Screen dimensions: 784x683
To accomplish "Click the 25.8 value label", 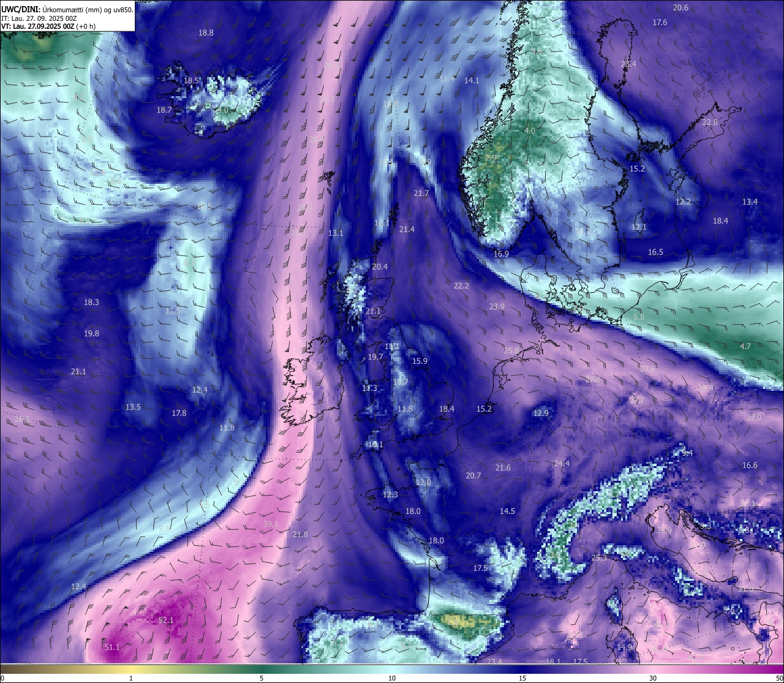I will pyautogui.click(x=511, y=351).
